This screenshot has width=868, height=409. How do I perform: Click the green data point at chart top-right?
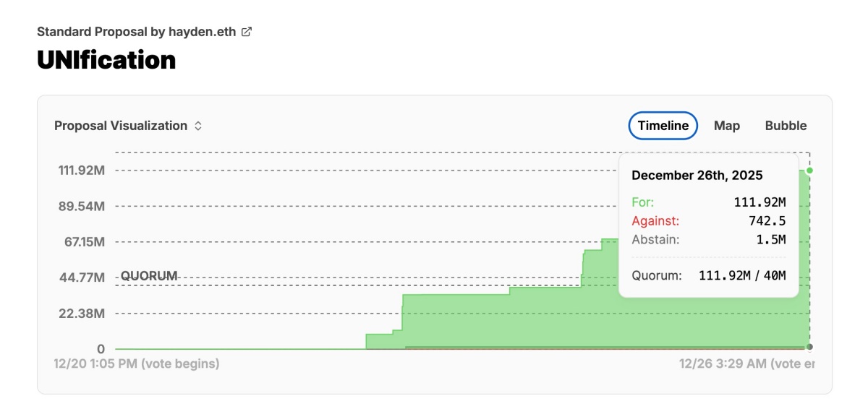tap(809, 171)
